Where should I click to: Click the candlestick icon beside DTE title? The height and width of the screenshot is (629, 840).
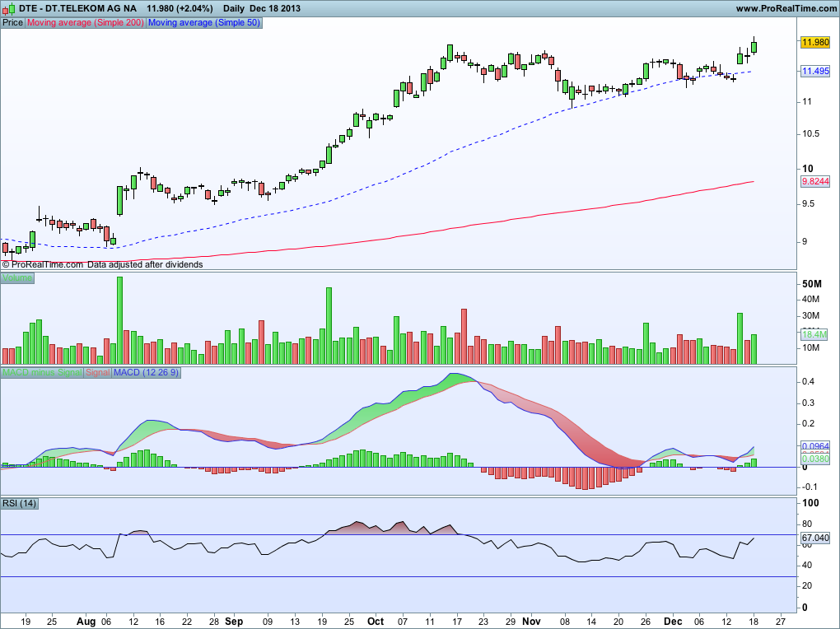8,8
